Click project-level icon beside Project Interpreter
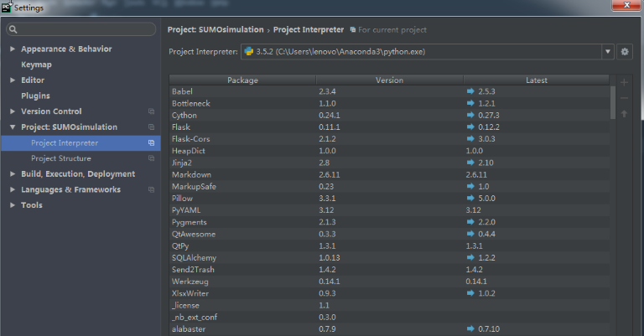The height and width of the screenshot is (336, 644). (x=151, y=142)
